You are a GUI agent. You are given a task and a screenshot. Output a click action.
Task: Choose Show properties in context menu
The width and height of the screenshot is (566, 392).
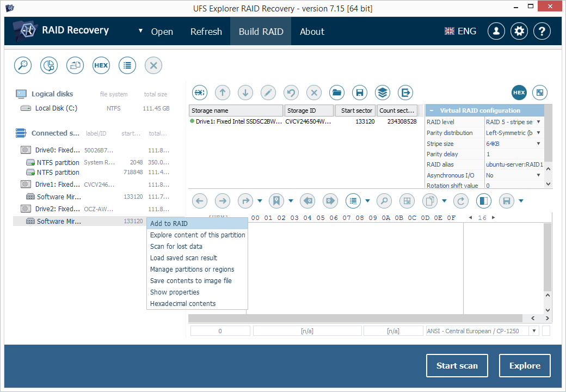[197, 292]
